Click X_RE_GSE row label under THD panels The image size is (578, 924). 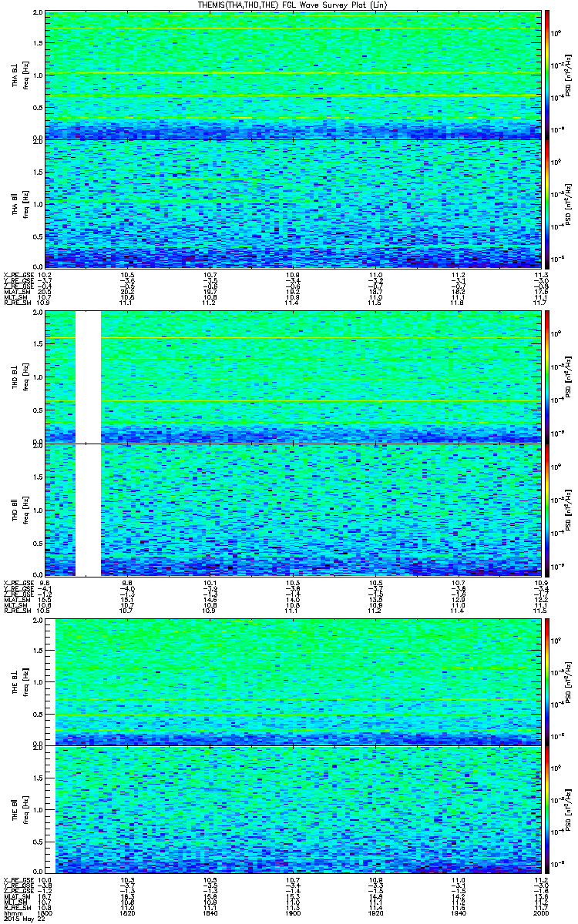18,582
